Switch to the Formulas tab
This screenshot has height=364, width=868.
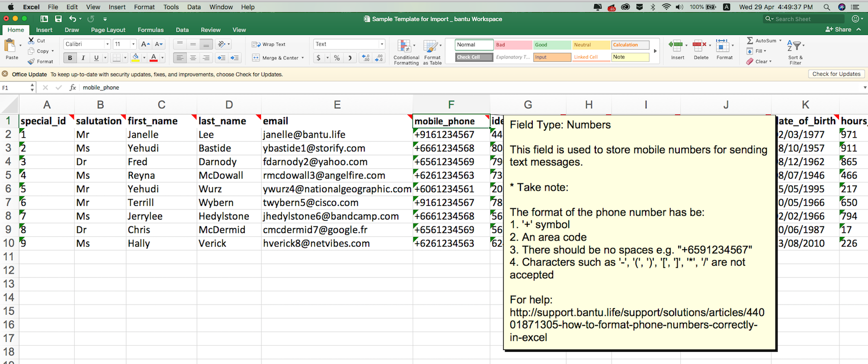click(151, 30)
